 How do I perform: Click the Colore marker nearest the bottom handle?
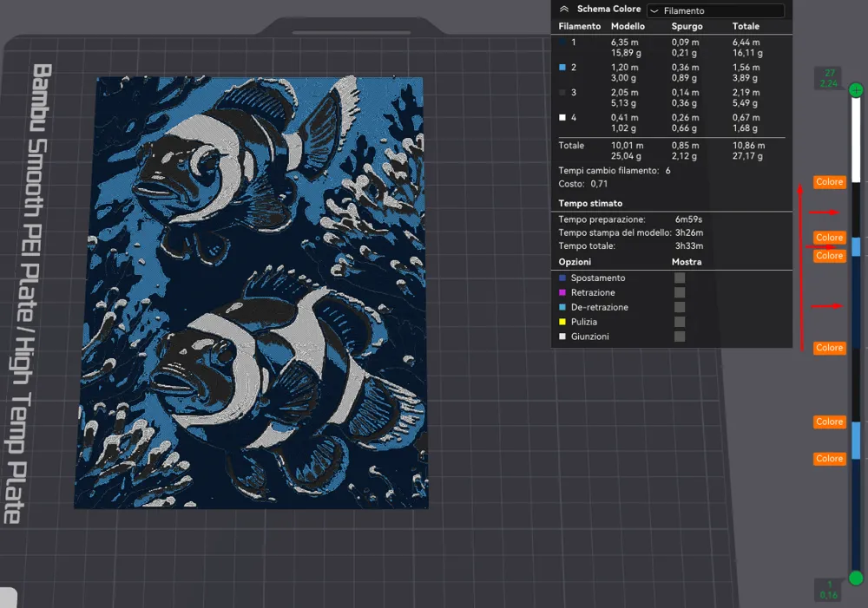point(829,459)
